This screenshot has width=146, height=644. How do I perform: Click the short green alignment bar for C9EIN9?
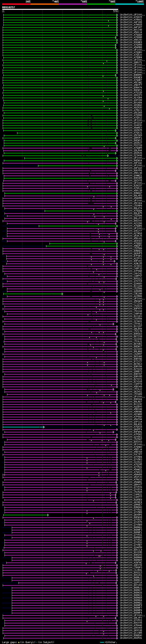[x=33, y=294]
